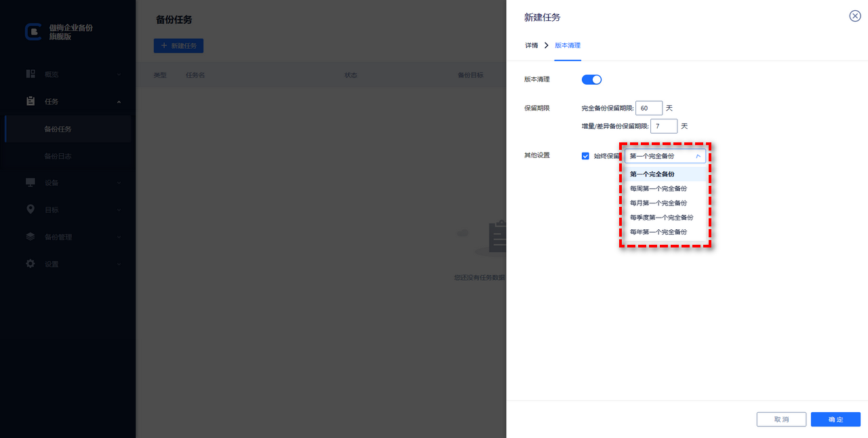Click the 备份管理 layers icon
The width and height of the screenshot is (868, 438).
[31, 237]
